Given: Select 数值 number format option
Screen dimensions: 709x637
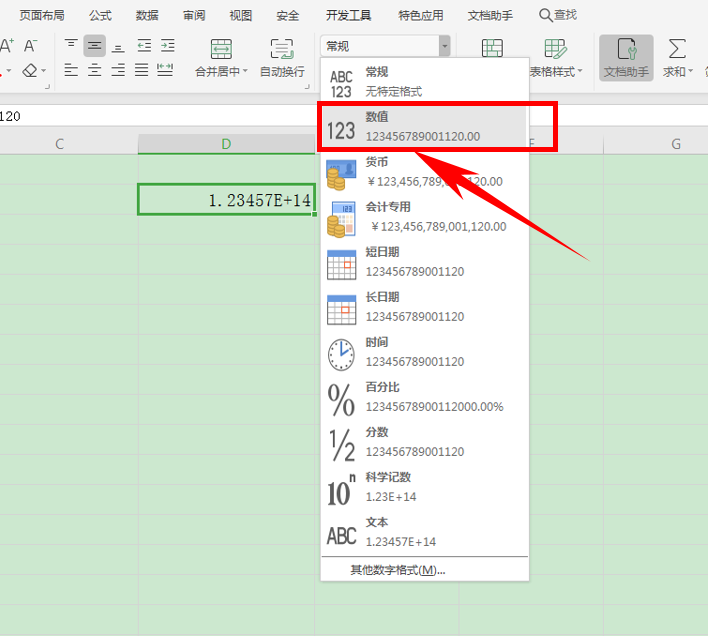Looking at the screenshot, I should [x=425, y=127].
